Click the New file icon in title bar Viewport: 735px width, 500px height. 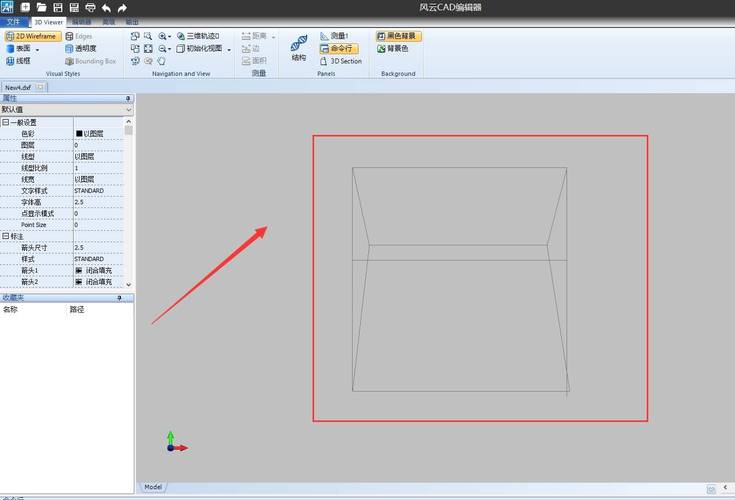point(25,7)
